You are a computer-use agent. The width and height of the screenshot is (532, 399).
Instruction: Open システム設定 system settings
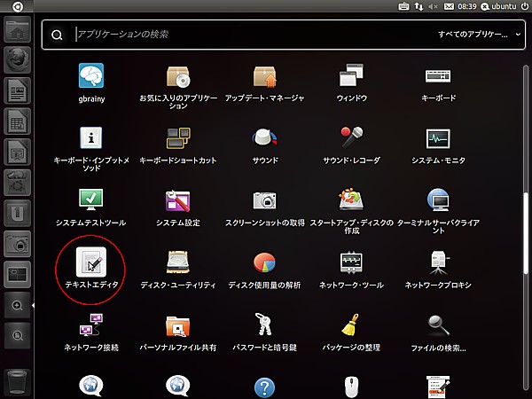(178, 207)
